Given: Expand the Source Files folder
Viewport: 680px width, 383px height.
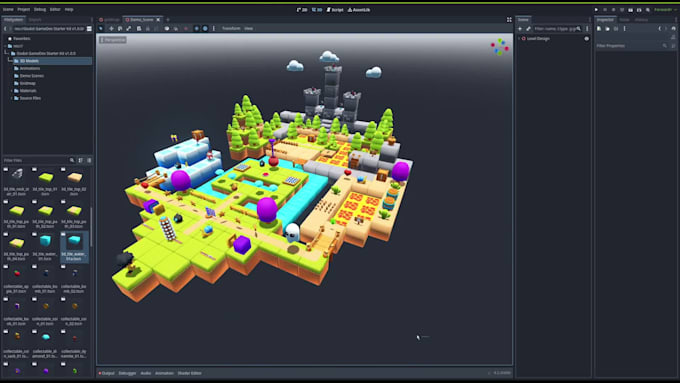Looking at the screenshot, I should click(12, 98).
